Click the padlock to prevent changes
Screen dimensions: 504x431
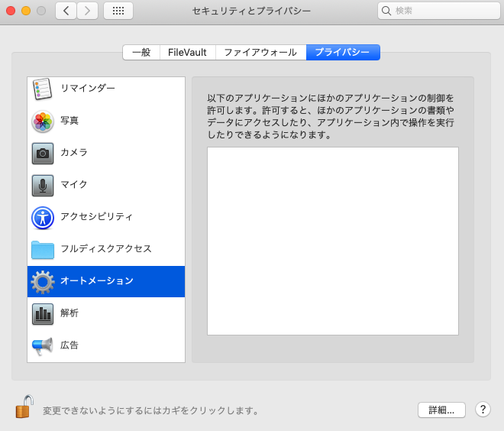click(x=24, y=407)
